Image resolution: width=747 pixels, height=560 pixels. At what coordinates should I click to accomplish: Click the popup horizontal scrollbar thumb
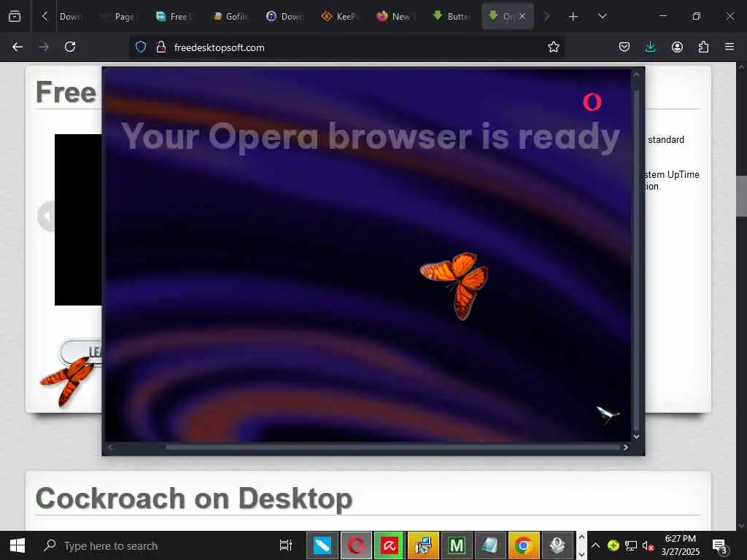coord(393,447)
